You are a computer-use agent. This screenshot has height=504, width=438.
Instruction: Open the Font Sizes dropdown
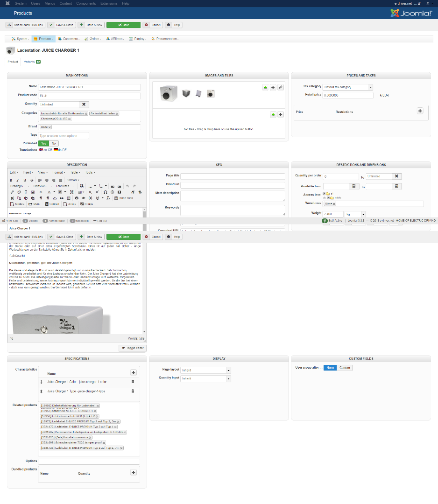coord(65,186)
